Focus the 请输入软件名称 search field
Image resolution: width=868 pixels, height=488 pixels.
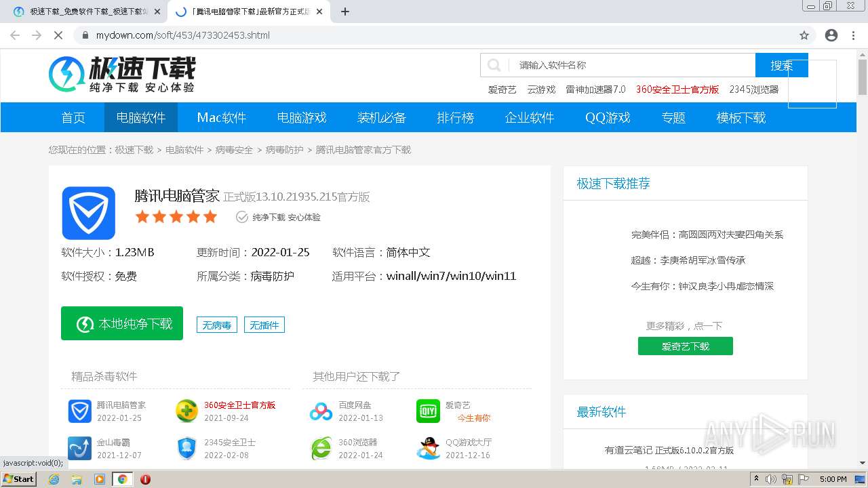pos(632,65)
